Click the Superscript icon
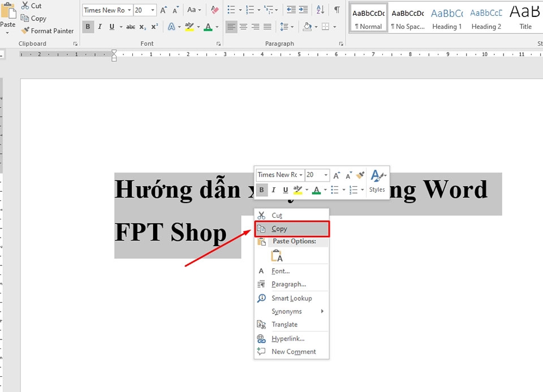 pos(154,27)
